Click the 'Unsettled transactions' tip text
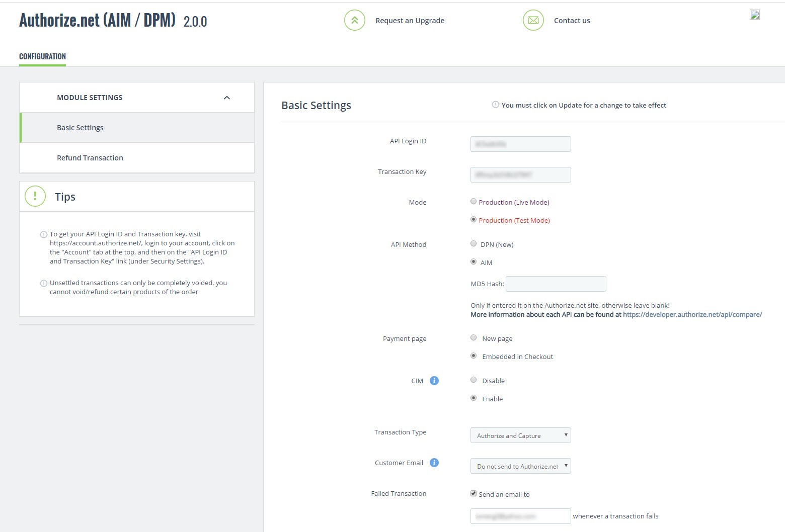 (138, 287)
